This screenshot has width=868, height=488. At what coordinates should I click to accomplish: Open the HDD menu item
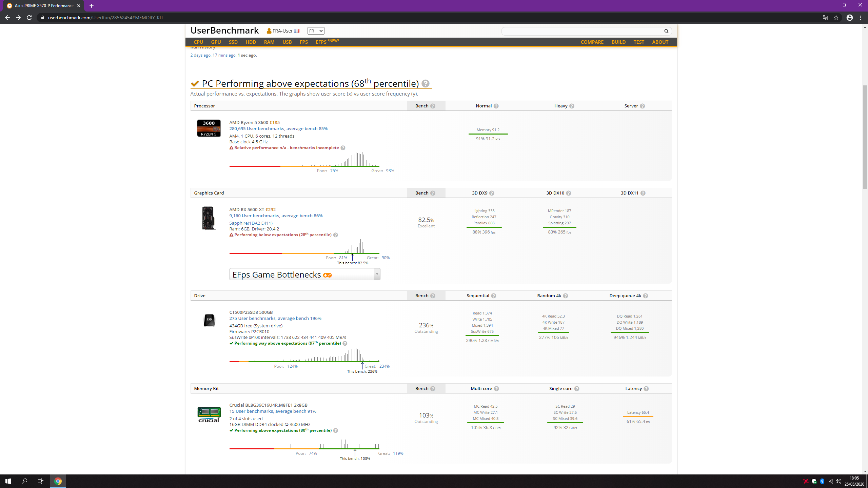[251, 42]
